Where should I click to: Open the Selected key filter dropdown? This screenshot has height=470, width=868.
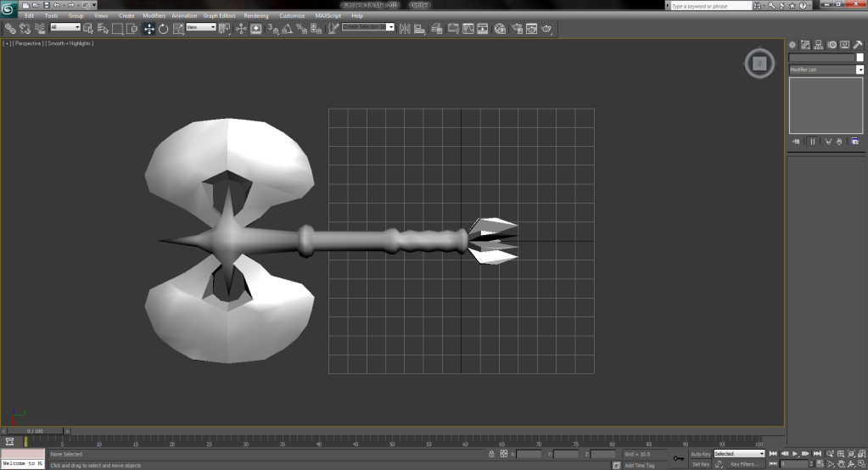tap(739, 453)
